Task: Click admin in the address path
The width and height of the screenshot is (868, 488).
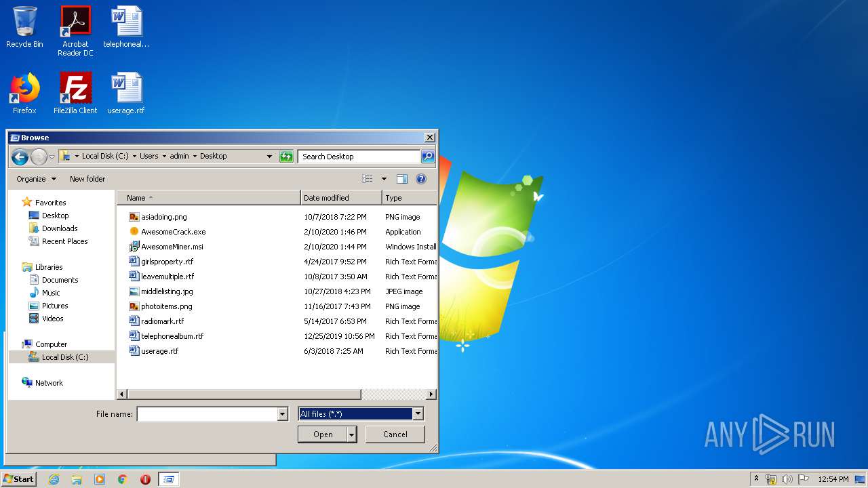Action: (179, 156)
